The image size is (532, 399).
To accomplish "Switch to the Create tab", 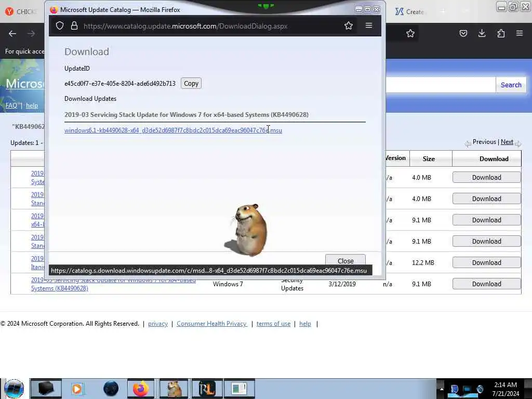I will [410, 12].
